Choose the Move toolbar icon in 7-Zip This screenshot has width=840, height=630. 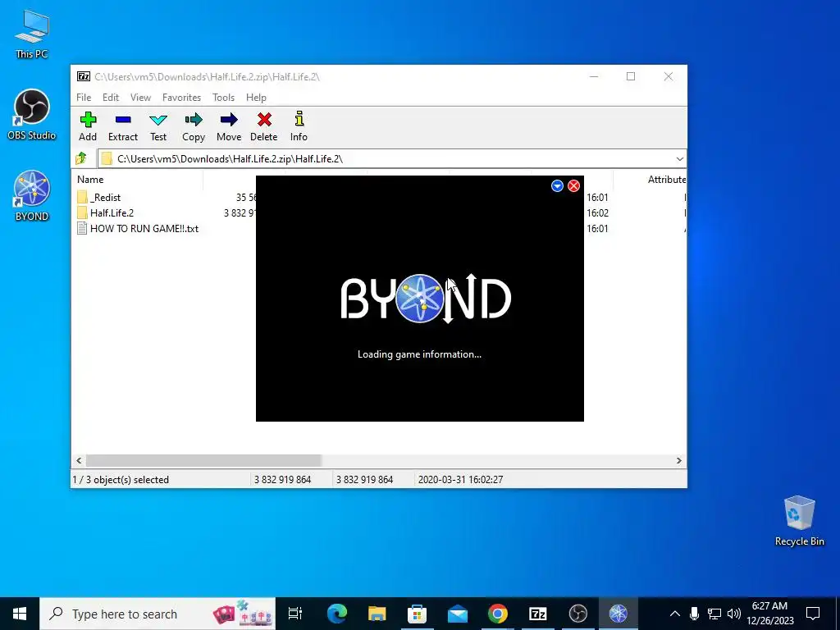coord(229,127)
